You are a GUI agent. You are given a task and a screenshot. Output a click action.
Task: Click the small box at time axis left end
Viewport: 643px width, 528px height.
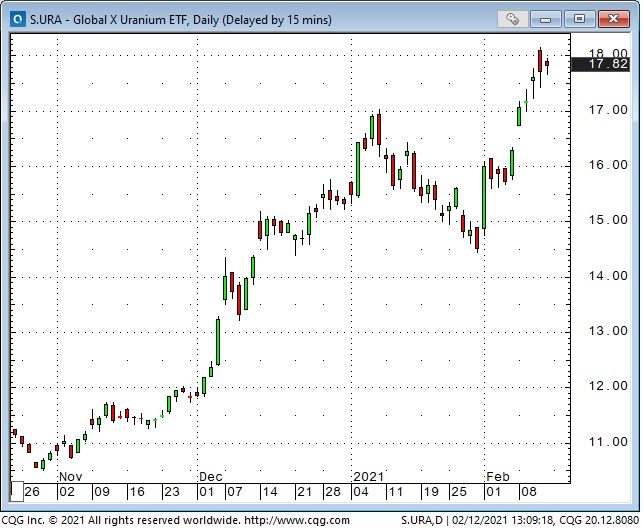[x=17, y=492]
